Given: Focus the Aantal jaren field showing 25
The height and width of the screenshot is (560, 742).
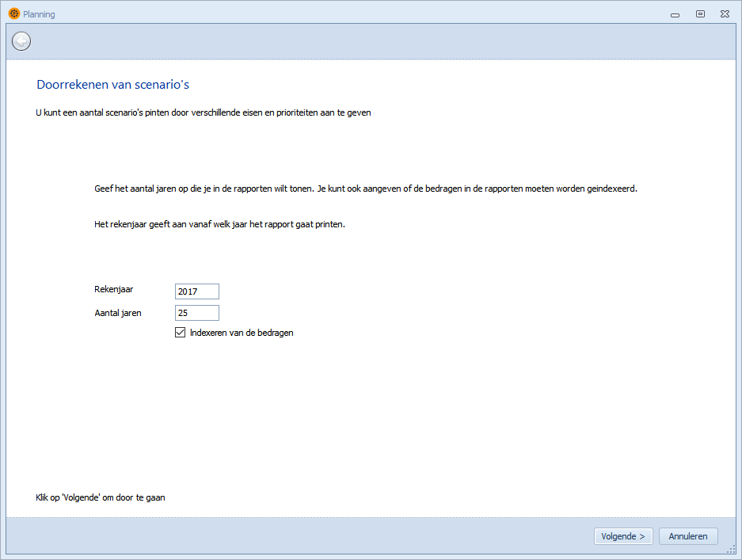Looking at the screenshot, I should point(197,313).
